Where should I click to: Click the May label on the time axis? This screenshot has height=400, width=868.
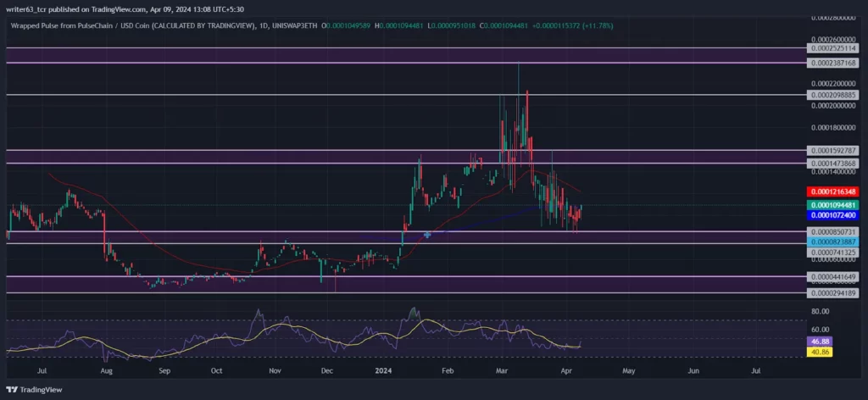coord(628,370)
